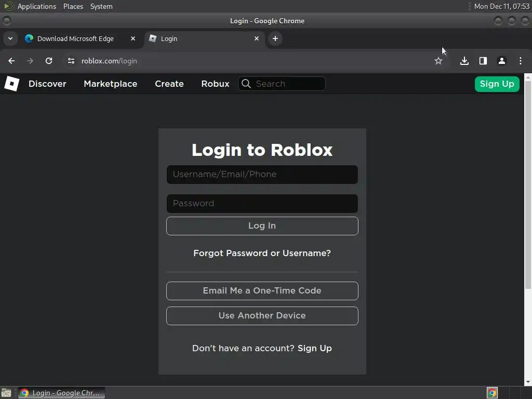The image size is (532, 399).
Task: Select Use Another Device button
Action: click(262, 316)
